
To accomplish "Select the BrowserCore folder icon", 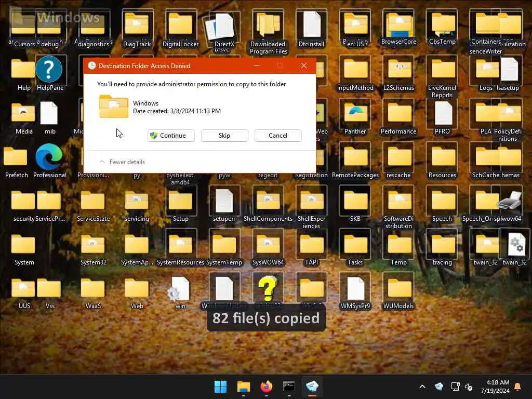I will [398, 24].
